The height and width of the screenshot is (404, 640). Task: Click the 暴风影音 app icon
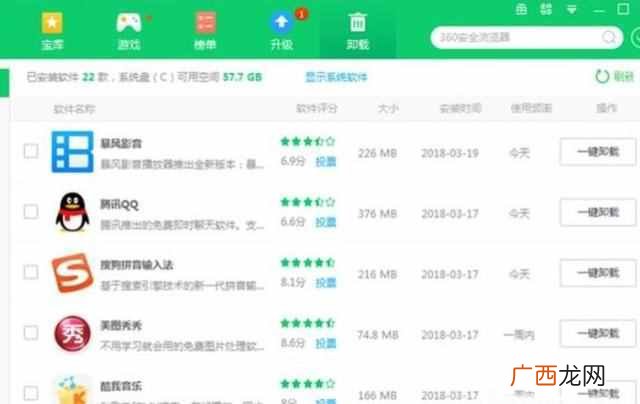point(72,152)
